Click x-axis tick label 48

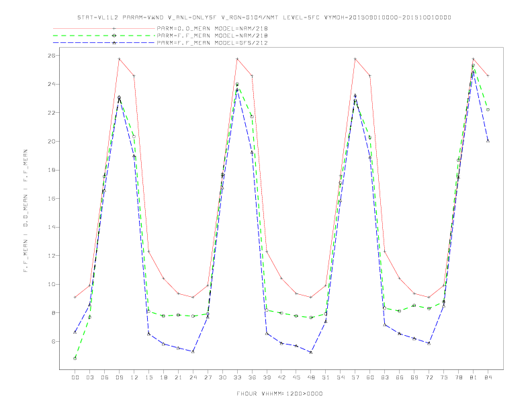pos(311,377)
